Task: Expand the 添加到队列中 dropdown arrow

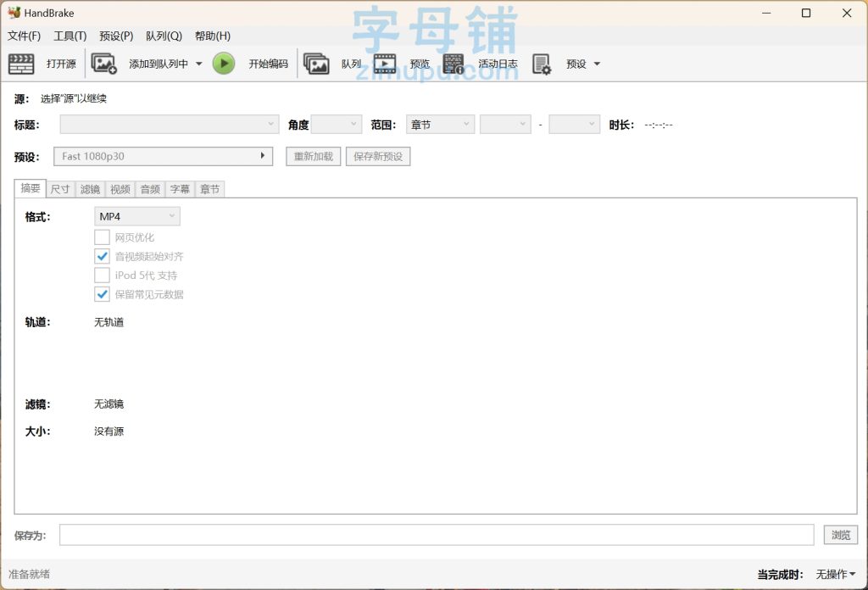Action: point(198,64)
